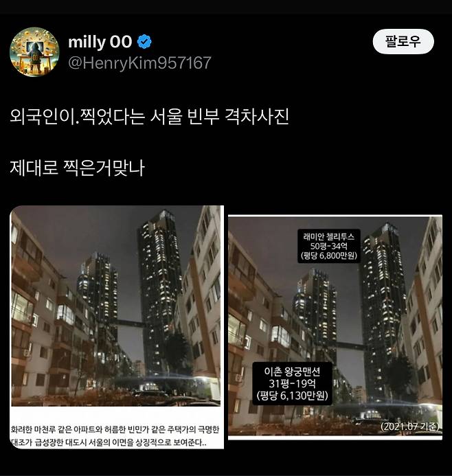This screenshot has width=452, height=476.
Task: Click the tallest skyscraper in the left photo
Action: 159,291
